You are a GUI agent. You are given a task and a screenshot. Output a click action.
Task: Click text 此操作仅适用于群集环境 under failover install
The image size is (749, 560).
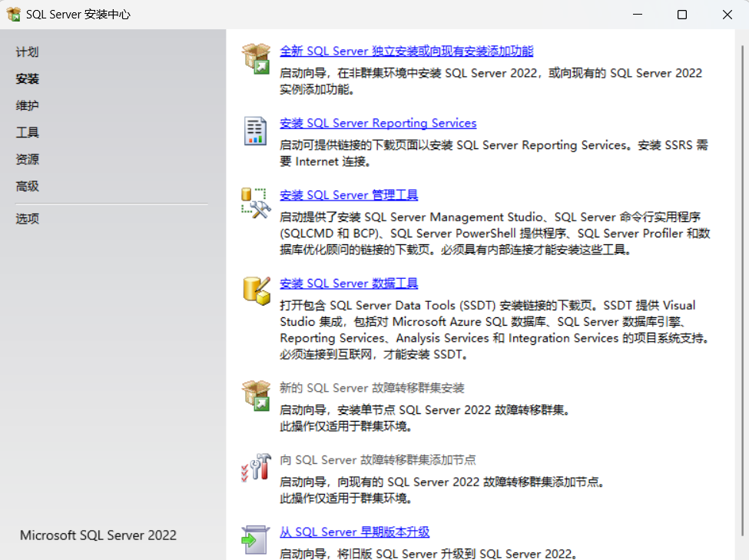coord(346,426)
